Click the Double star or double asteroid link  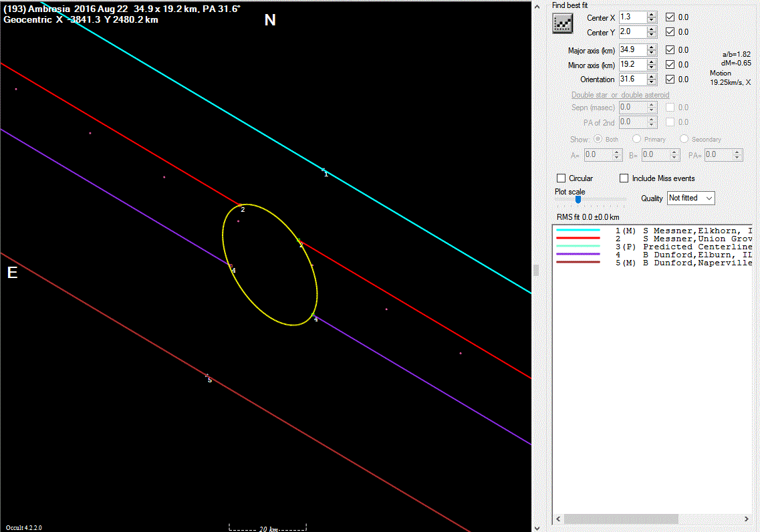tap(620, 95)
